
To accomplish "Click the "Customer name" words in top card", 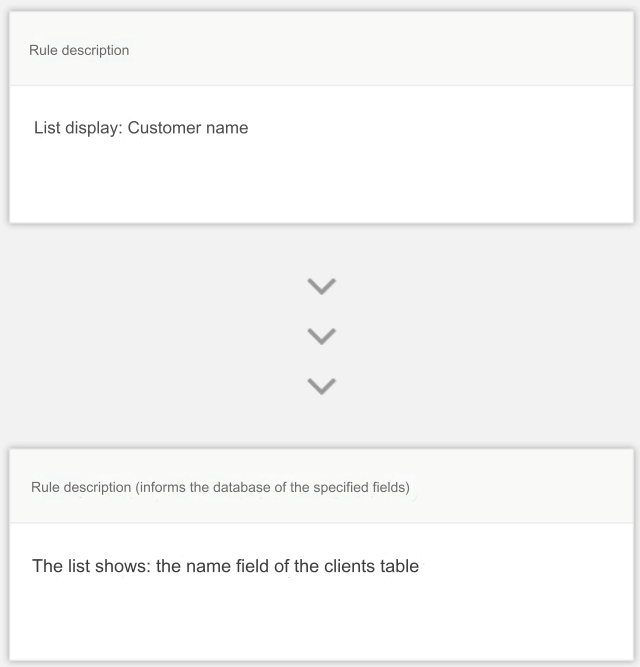I will tap(188, 128).
